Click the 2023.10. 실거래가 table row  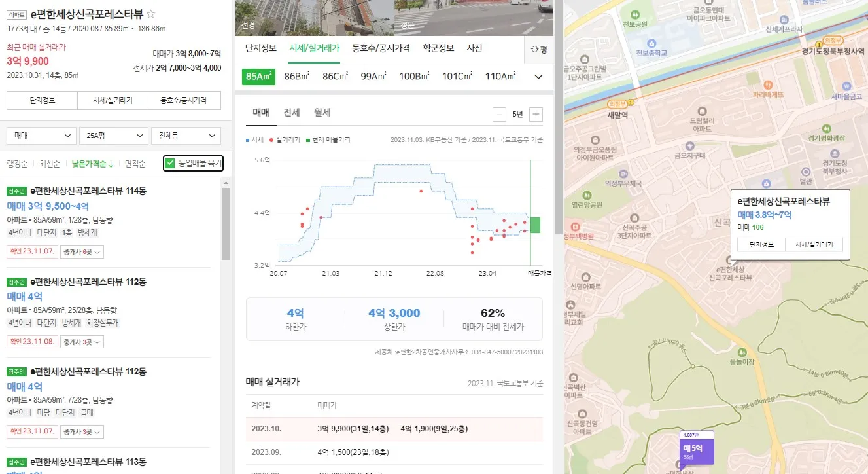(x=394, y=429)
